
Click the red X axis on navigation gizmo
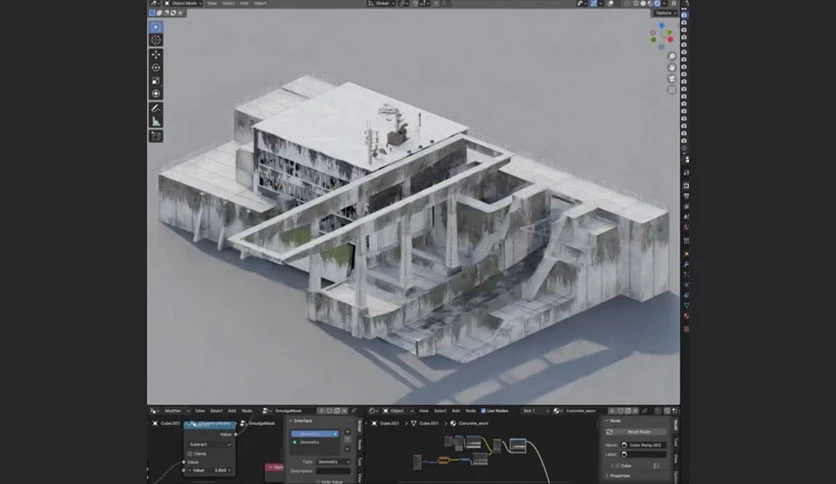(x=670, y=39)
